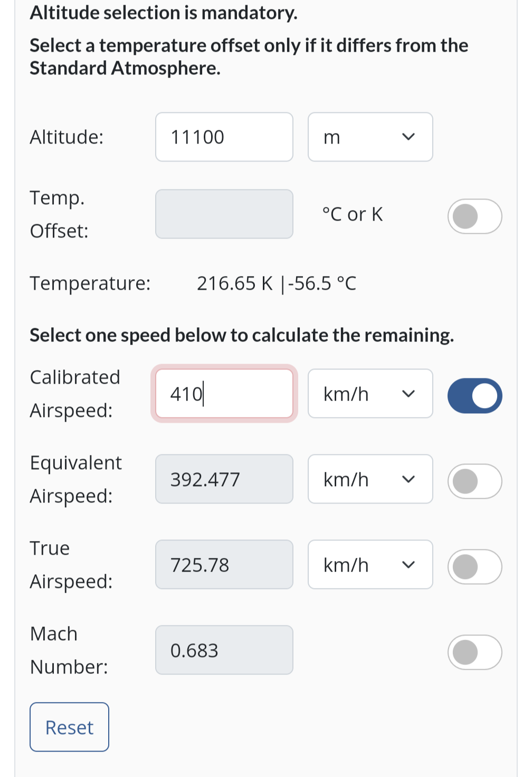Viewport: 532px width, 777px height.
Task: Click the altitude unit dropdown chevron arrow
Action: click(x=408, y=137)
